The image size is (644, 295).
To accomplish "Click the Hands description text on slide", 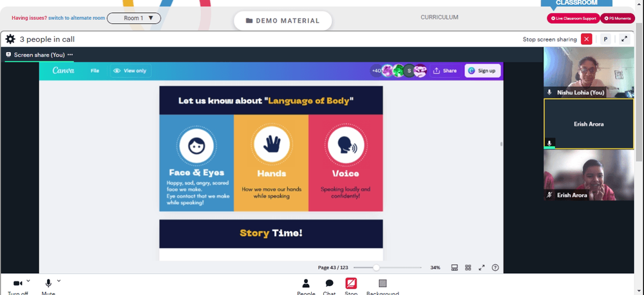I will tap(272, 193).
